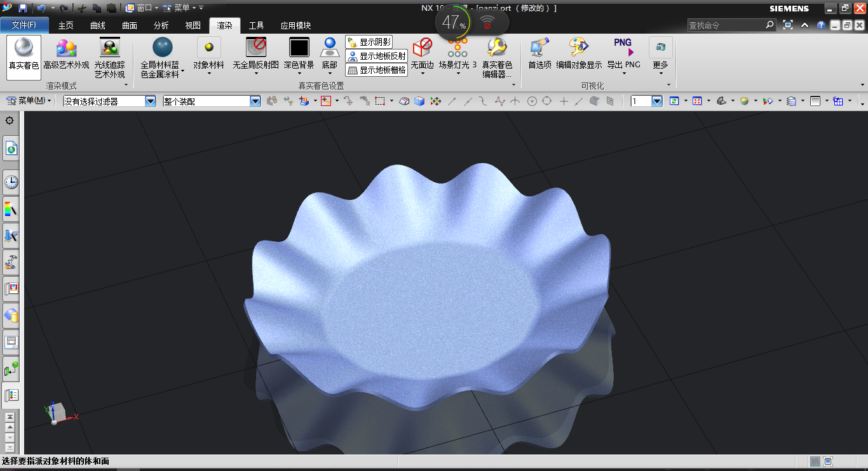Click the help question mark button
Screen dimensions: 868x471
tap(820, 25)
